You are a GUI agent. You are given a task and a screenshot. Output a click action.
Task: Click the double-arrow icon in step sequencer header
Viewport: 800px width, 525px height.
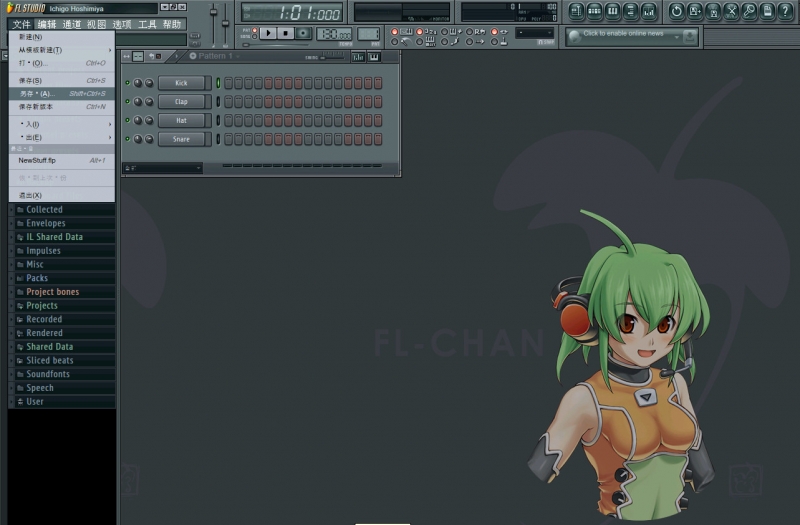[x=127, y=57]
